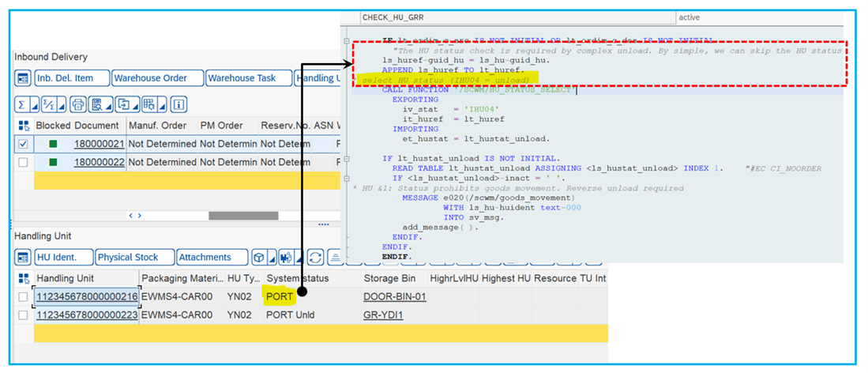The width and height of the screenshot is (868, 373).
Task: Switch to the Warehouse Order tab
Action: 156,78
